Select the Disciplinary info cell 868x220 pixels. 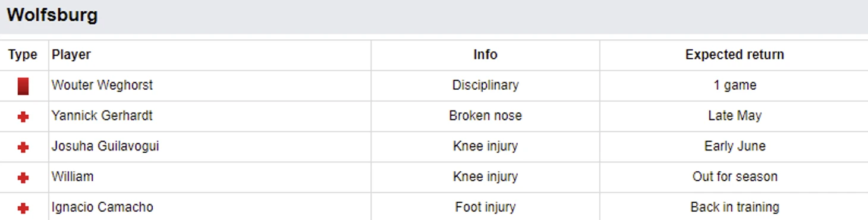pyautogui.click(x=485, y=85)
